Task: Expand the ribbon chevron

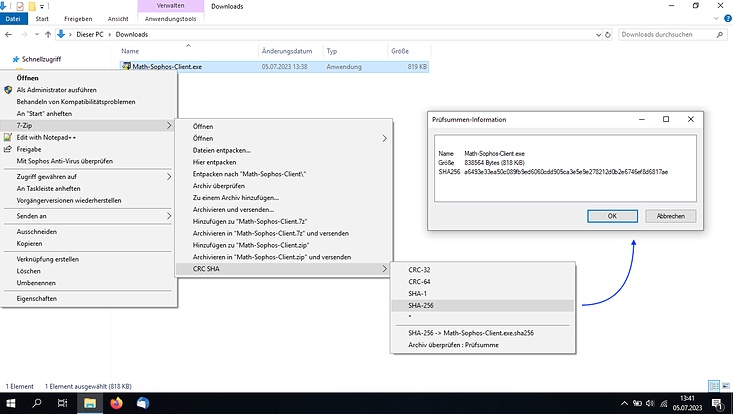Action: 716,19
